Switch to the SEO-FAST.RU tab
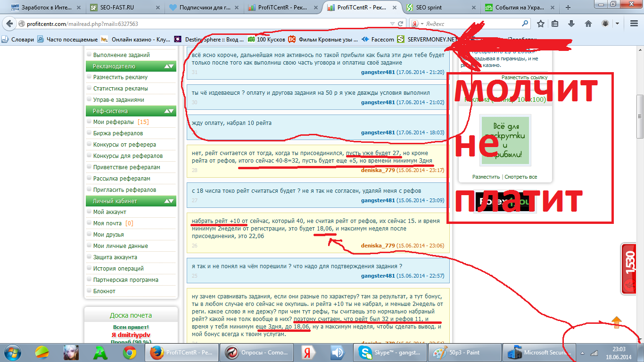Viewport: 644px width, 362px height. click(x=125, y=8)
